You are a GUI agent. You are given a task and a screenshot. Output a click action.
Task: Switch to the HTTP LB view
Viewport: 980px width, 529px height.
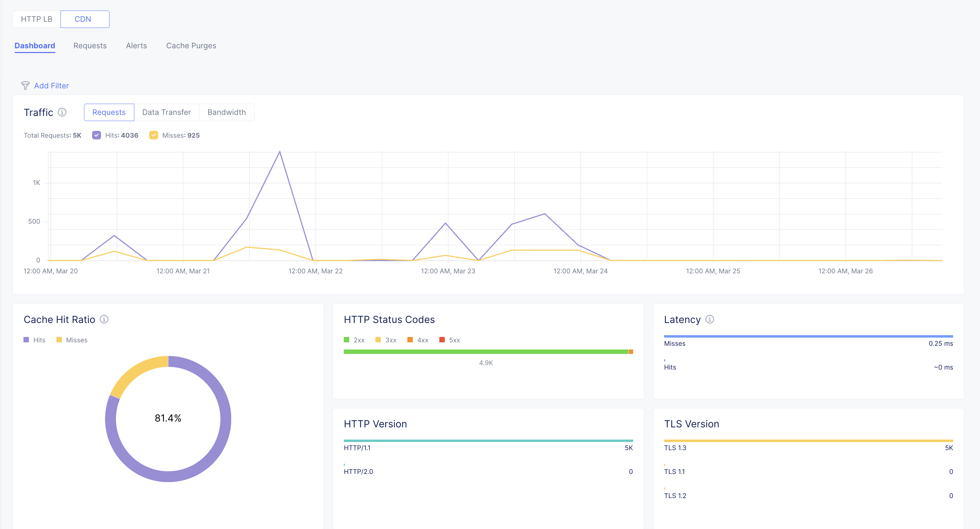point(36,19)
